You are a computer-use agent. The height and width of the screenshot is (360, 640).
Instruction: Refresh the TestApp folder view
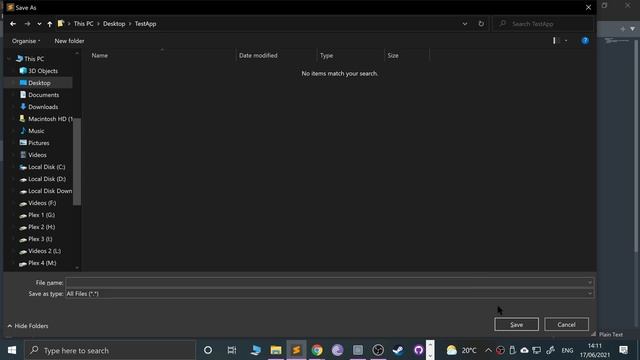pos(481,24)
